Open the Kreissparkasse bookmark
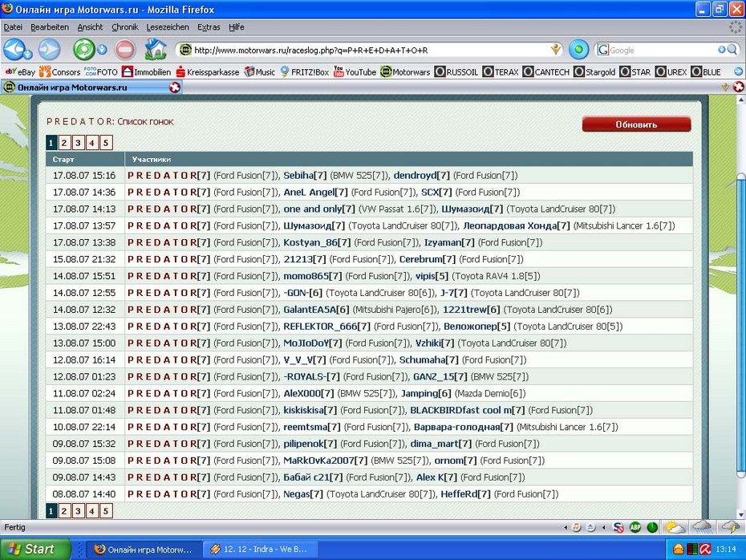This screenshot has height=560, width=746. pos(208,72)
